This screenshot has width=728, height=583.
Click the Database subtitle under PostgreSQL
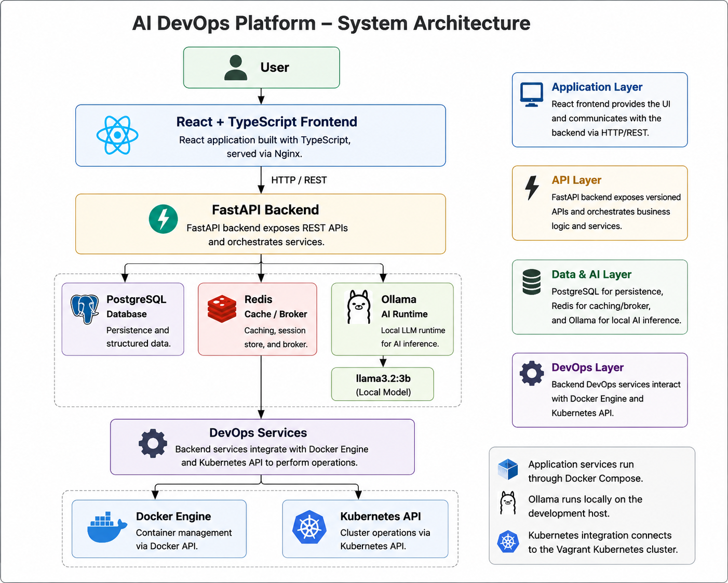click(x=127, y=314)
